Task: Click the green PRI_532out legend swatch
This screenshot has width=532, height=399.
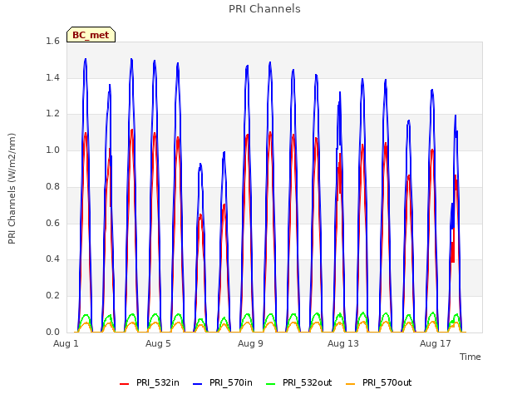Action: pyautogui.click(x=271, y=384)
